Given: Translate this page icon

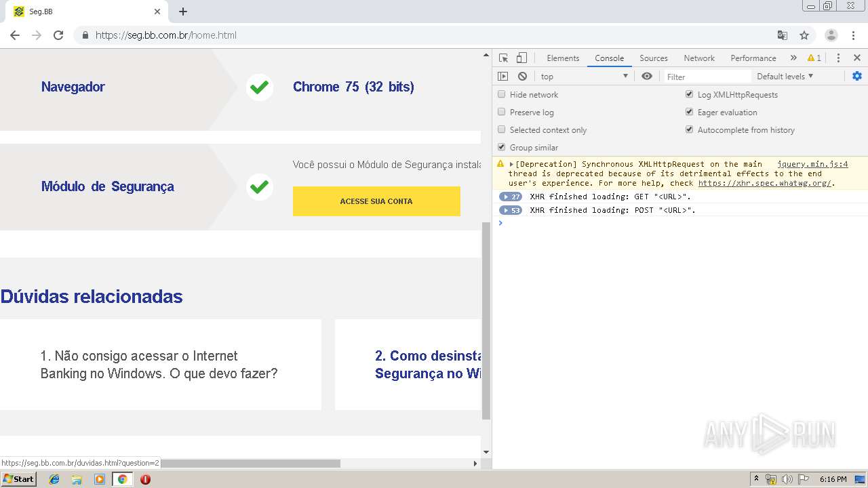Looking at the screenshot, I should [783, 35].
